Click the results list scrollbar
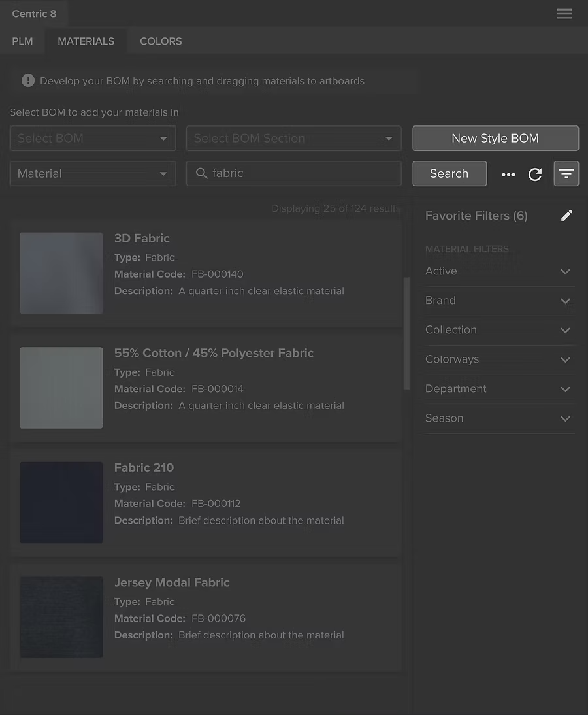 pyautogui.click(x=406, y=333)
